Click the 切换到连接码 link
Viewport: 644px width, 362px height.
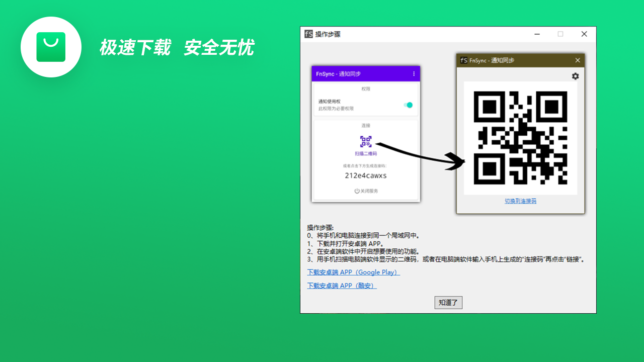[x=521, y=201]
